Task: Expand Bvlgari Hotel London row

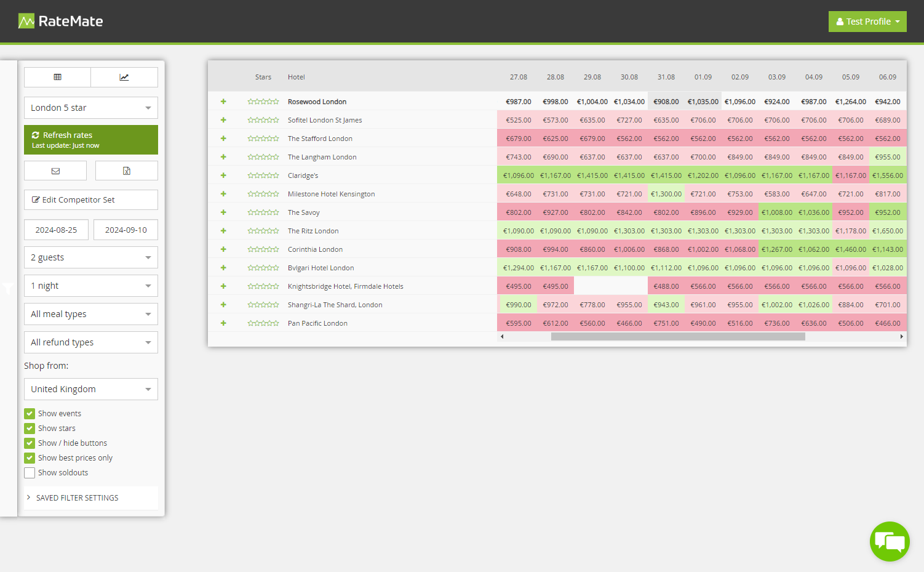Action: pyautogui.click(x=223, y=268)
